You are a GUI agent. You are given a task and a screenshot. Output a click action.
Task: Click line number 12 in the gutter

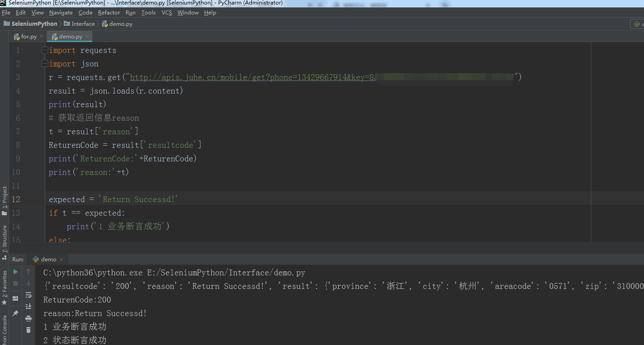coord(16,199)
